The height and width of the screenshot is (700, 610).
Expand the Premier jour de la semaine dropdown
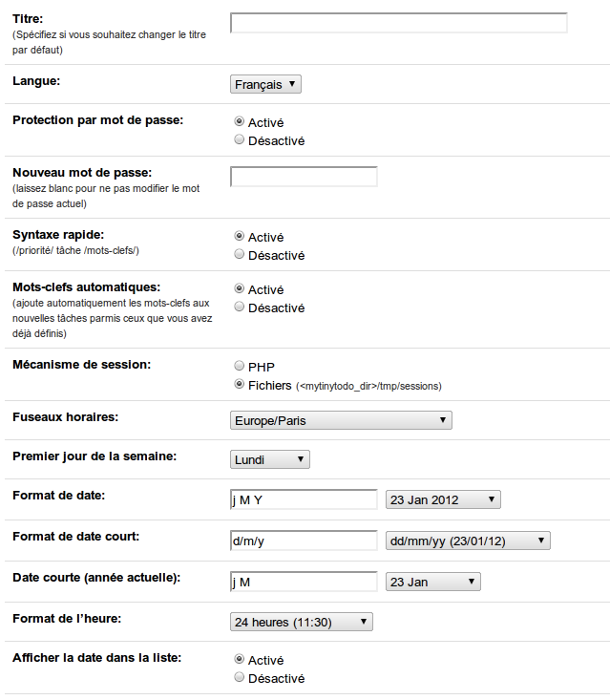pyautogui.click(x=270, y=459)
